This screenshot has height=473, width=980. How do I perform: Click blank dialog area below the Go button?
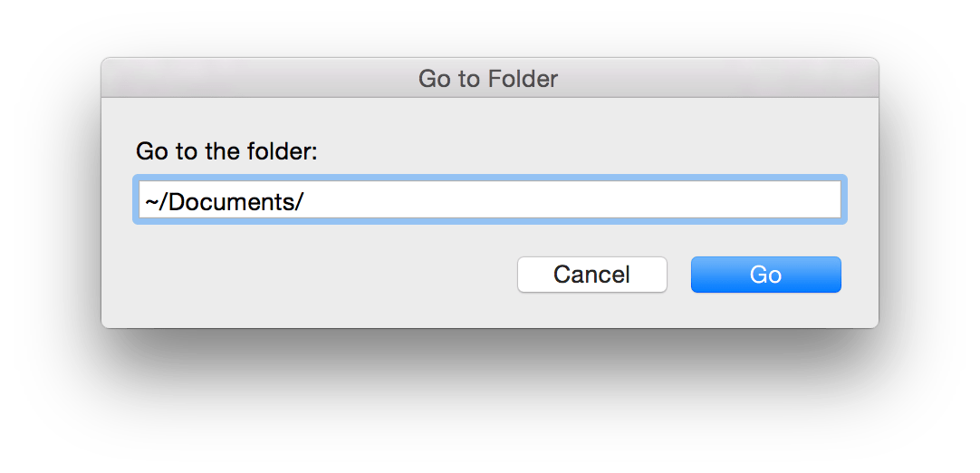pos(765,311)
